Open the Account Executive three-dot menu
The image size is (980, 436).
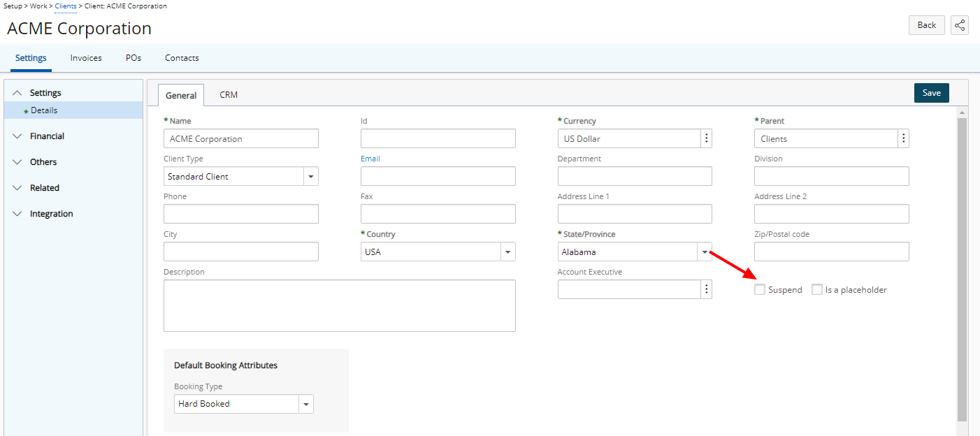[x=707, y=289]
